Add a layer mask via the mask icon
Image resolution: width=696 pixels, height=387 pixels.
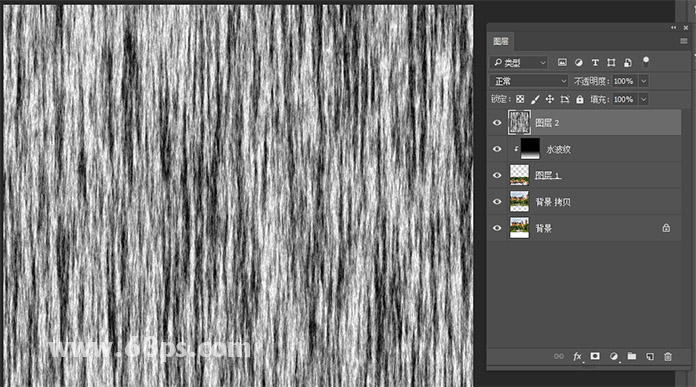click(595, 356)
